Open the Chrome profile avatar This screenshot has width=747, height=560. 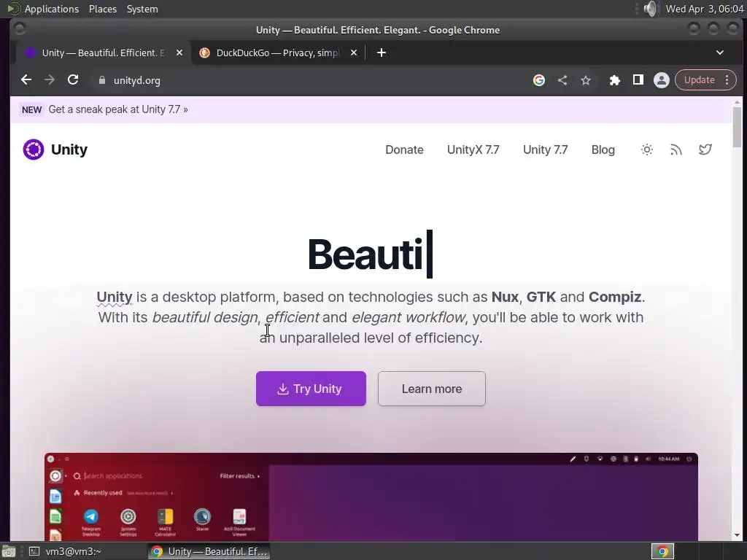coord(661,80)
